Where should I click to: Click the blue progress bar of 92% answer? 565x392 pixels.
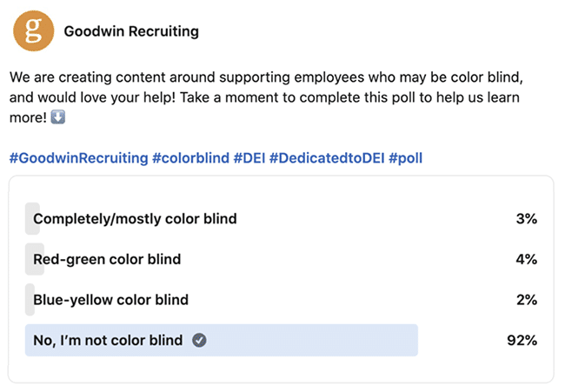coord(222,340)
